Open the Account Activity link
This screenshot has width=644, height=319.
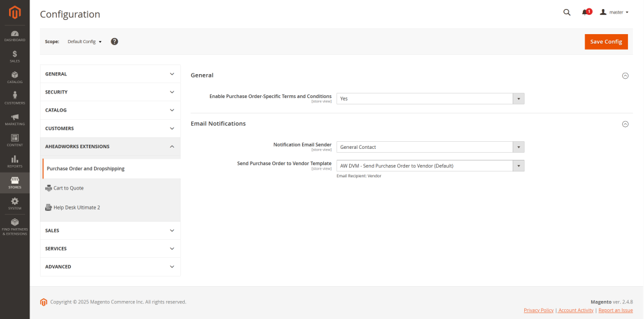click(x=575, y=311)
